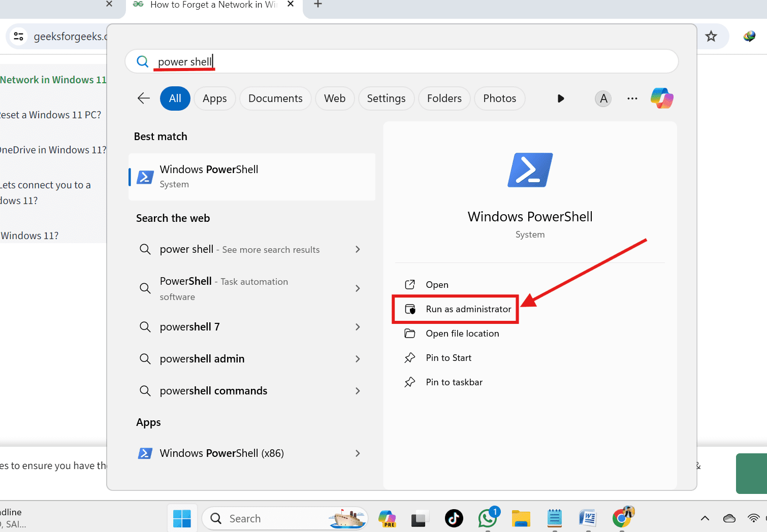The width and height of the screenshot is (767, 532).
Task: Click the account profile icon labeled A
Action: pyautogui.click(x=603, y=98)
